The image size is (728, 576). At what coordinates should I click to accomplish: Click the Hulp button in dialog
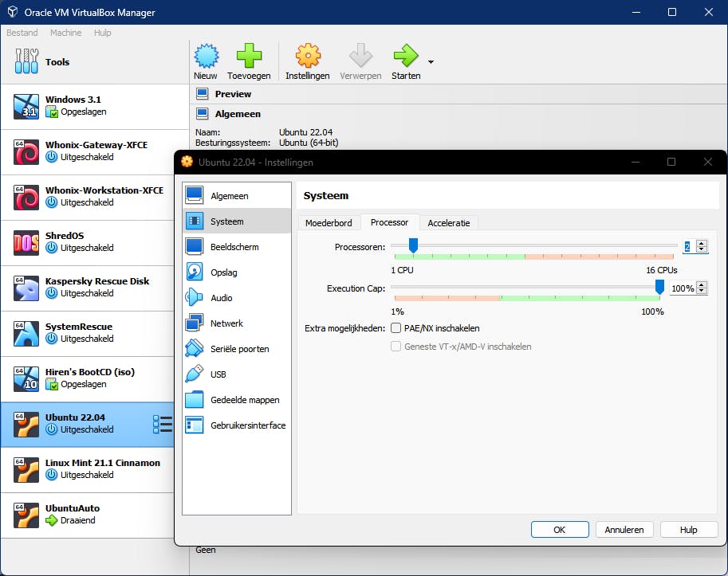click(689, 530)
